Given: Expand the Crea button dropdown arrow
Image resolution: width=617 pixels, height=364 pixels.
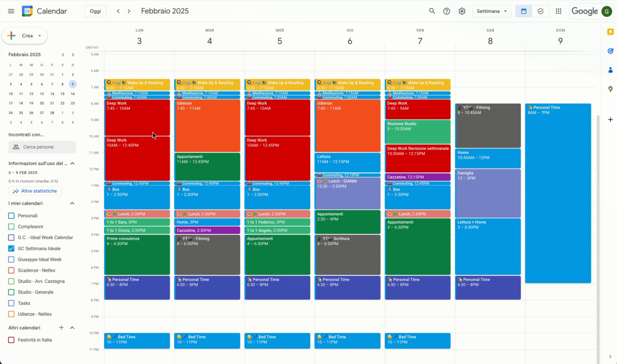Looking at the screenshot, I should 39,36.
